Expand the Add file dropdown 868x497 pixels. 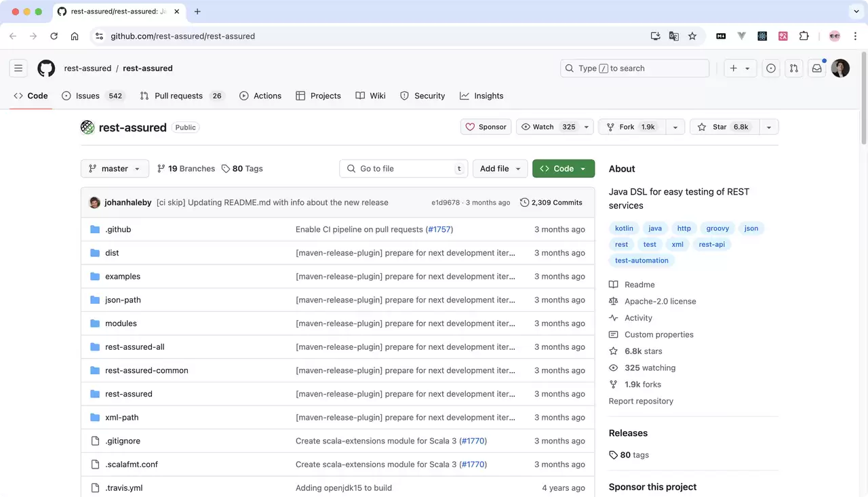click(x=500, y=168)
